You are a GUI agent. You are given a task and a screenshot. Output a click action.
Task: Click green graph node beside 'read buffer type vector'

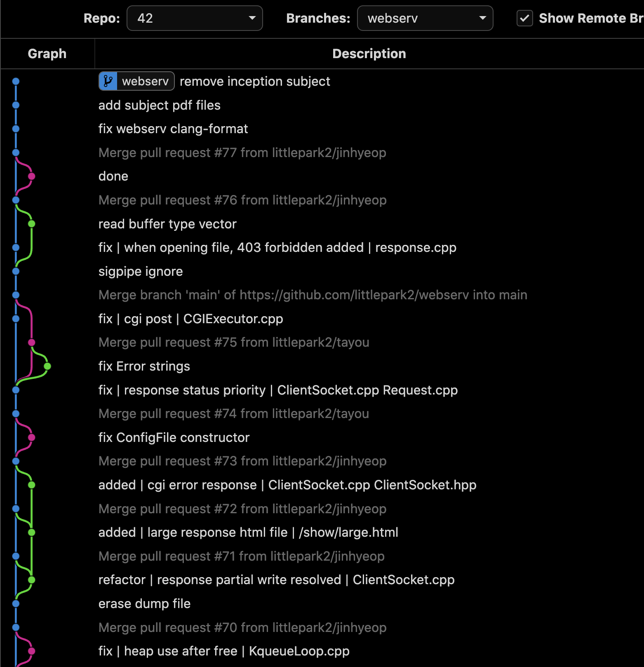(31, 224)
